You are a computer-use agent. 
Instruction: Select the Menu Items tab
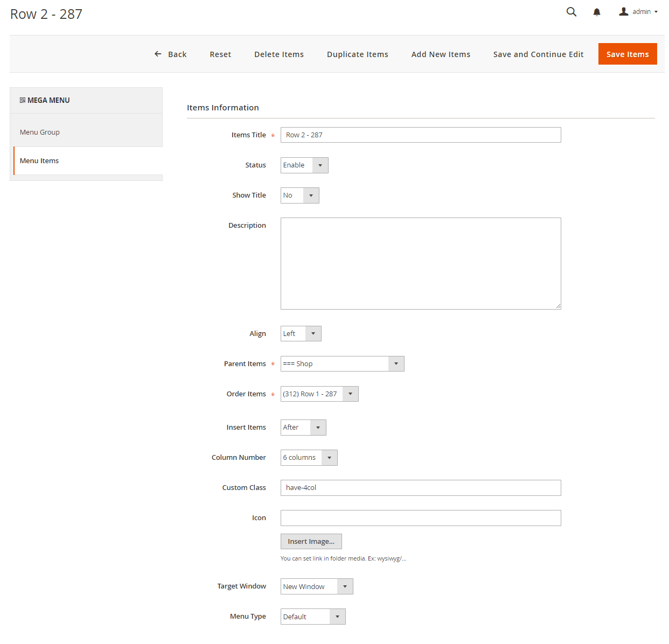[x=88, y=160]
